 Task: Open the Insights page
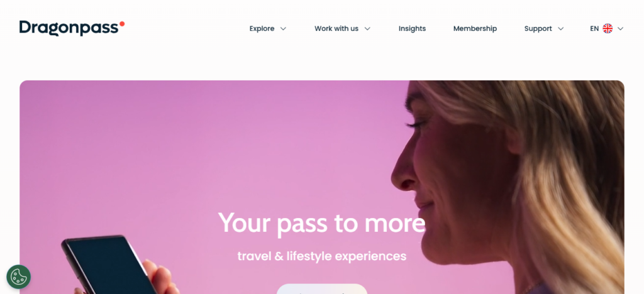(x=412, y=29)
